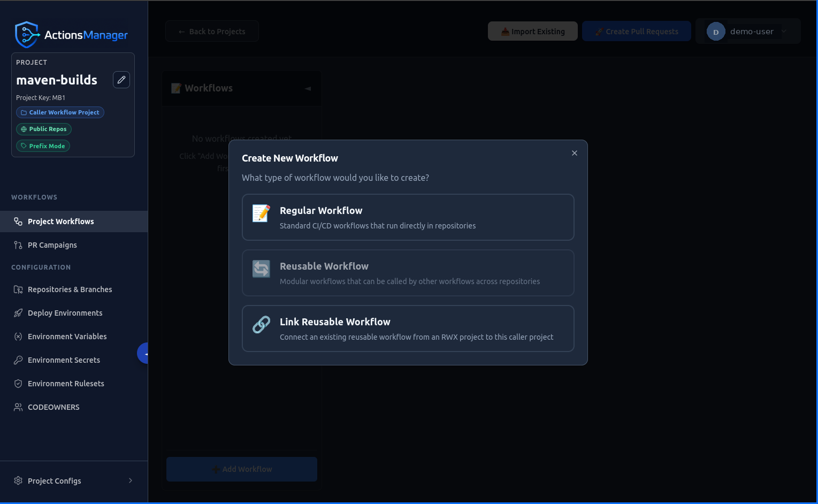Image resolution: width=818 pixels, height=504 pixels.
Task: Click the Public Repos badge
Action: [44, 129]
